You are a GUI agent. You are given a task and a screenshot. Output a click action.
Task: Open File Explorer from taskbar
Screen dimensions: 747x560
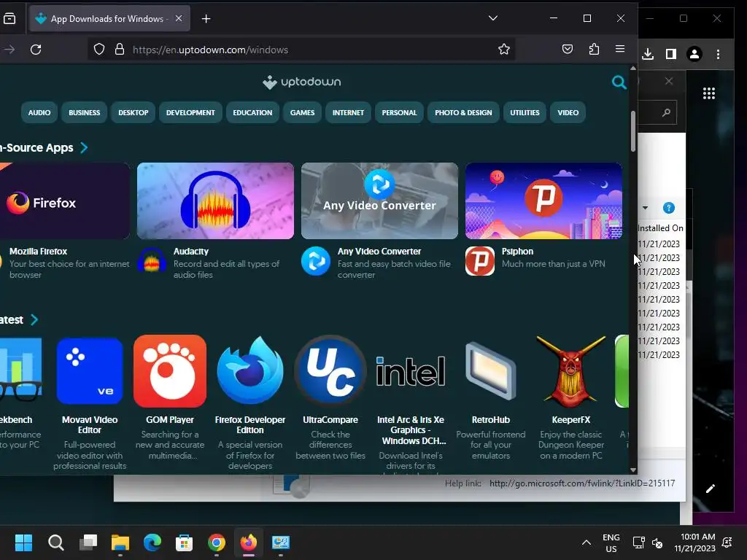(120, 542)
